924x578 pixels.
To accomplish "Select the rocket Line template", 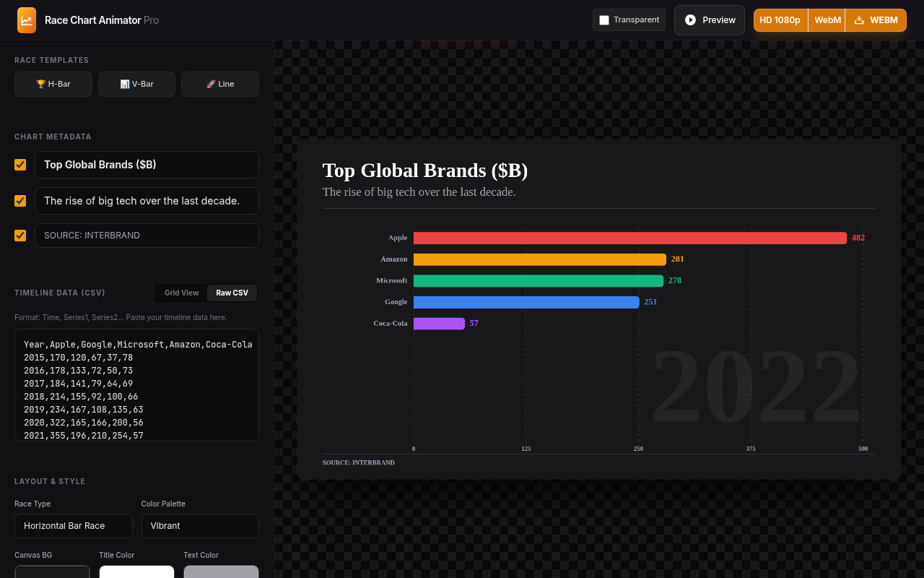I will (220, 84).
